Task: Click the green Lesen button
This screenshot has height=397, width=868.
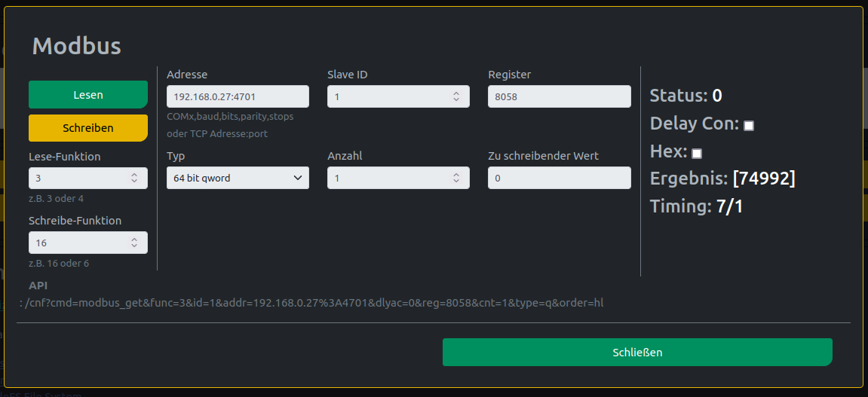Action: [88, 95]
